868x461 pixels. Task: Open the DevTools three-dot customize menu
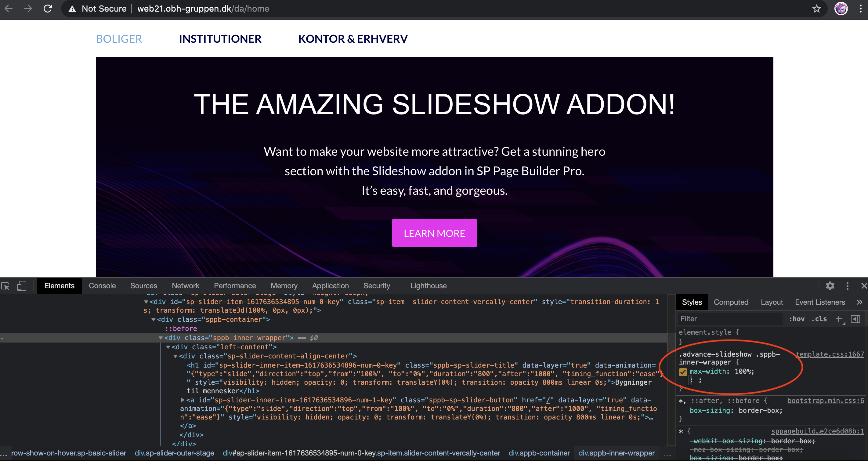pyautogui.click(x=848, y=286)
